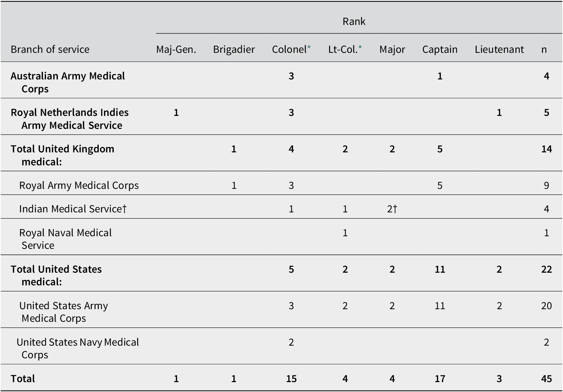Select the Brigadier column header
563x392 pixels.
pos(234,49)
